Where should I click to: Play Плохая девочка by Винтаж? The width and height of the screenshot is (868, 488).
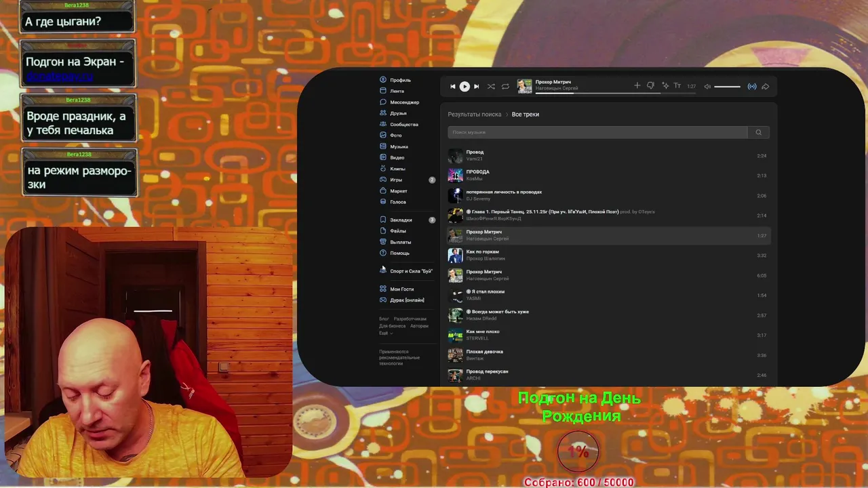tap(608, 355)
